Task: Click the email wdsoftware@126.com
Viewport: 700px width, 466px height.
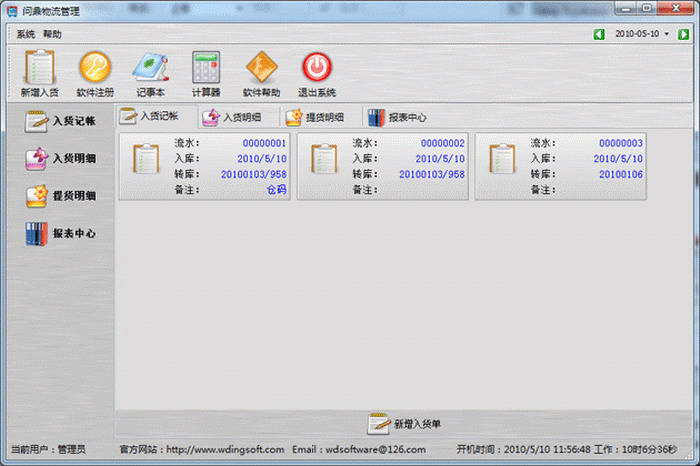Action: 375,449
